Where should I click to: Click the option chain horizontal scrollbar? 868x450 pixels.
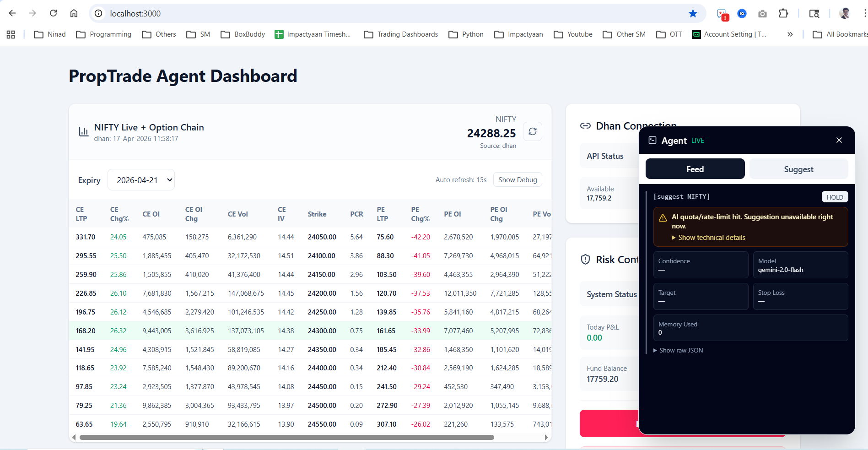(x=287, y=437)
